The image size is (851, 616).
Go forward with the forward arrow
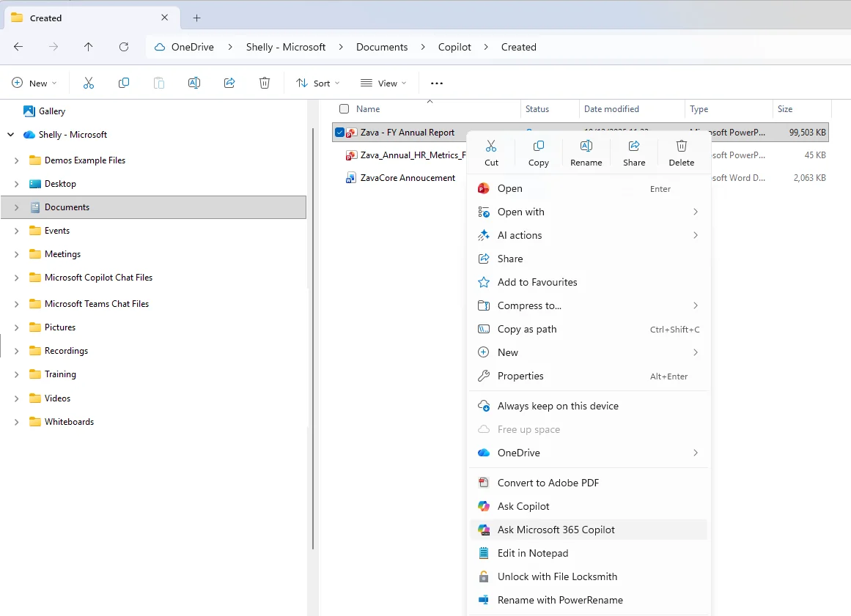click(x=54, y=47)
